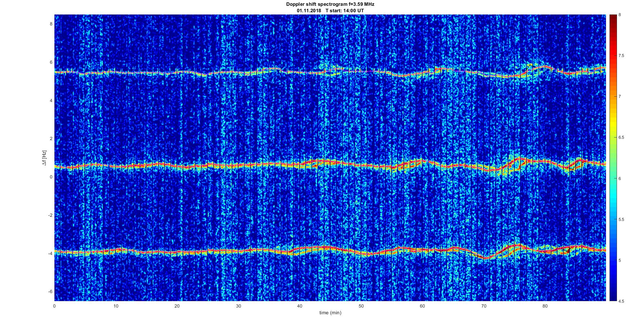Image resolution: width=644 pixels, height=323 pixels.
Task: Click the black marker on the upper trace near 78 min
Action: coord(529,66)
